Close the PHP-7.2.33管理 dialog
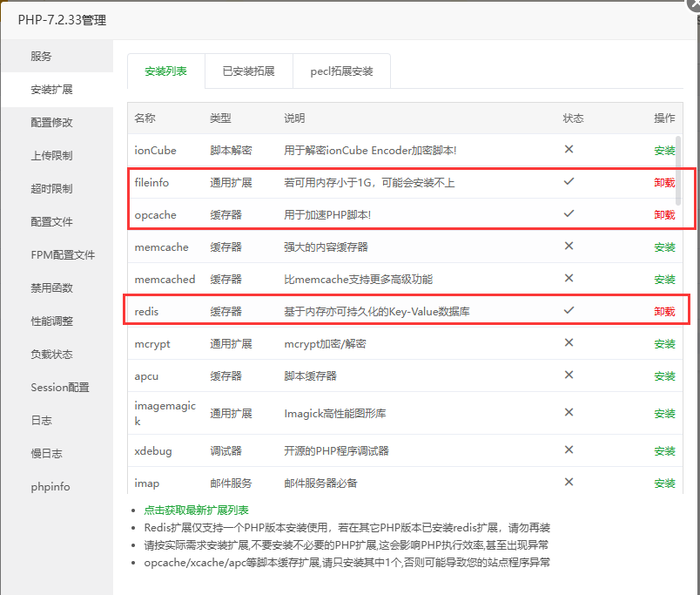This screenshot has width=700, height=595. 692,7
